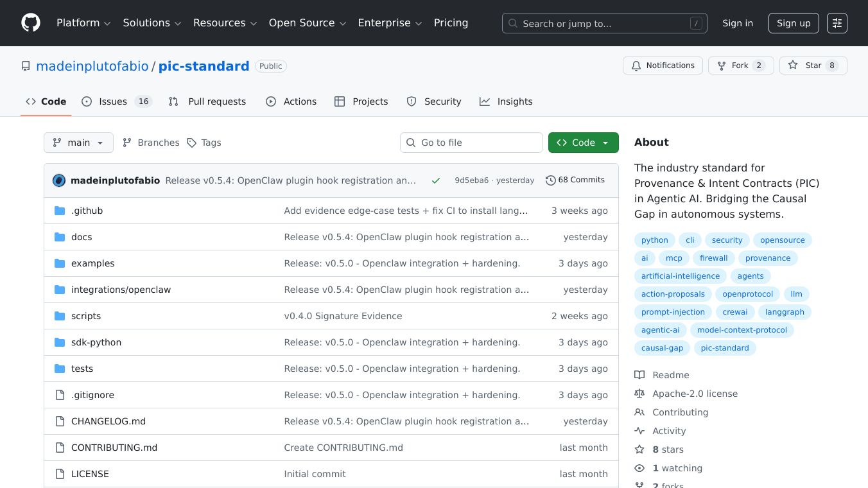
Task: Open the Readme via the book icon
Action: (639, 375)
